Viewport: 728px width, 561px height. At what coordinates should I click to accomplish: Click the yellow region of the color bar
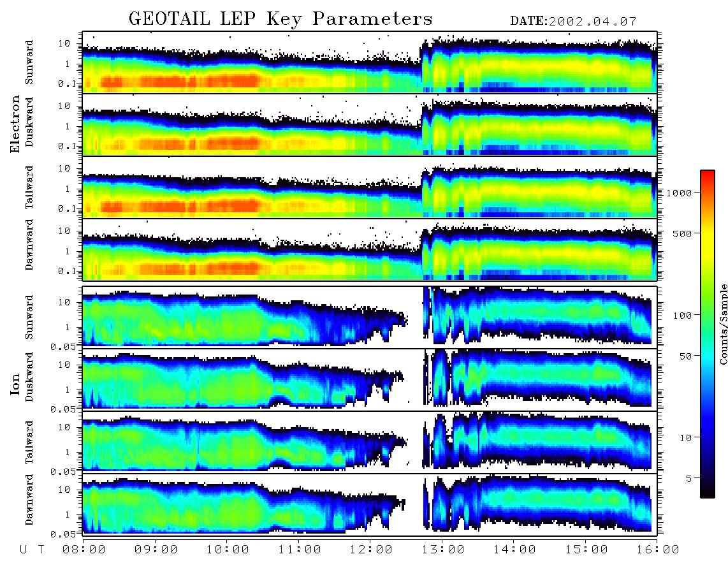coord(708,237)
